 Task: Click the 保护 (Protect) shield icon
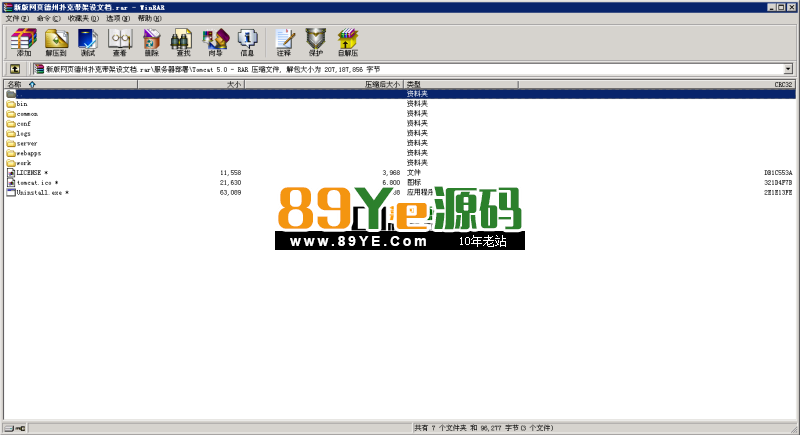[316, 42]
